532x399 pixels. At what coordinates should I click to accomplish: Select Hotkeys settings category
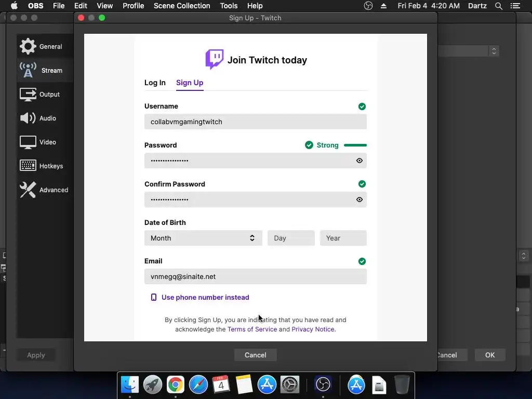pyautogui.click(x=45, y=166)
